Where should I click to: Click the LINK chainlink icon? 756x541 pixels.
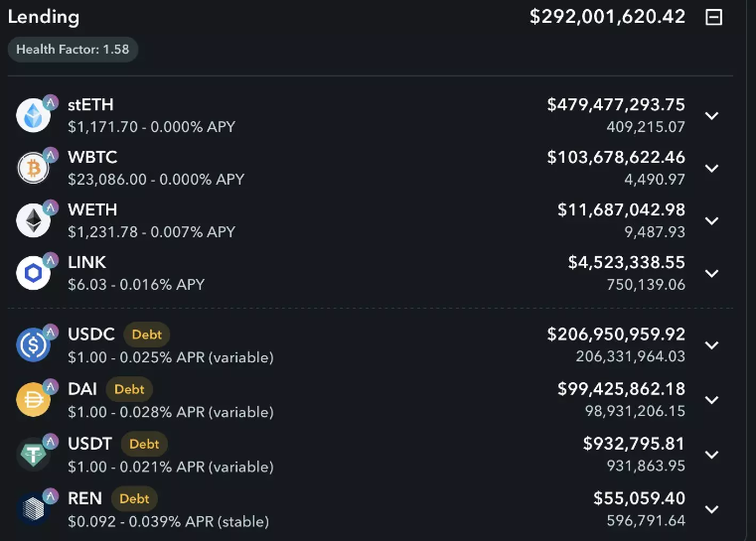34,273
